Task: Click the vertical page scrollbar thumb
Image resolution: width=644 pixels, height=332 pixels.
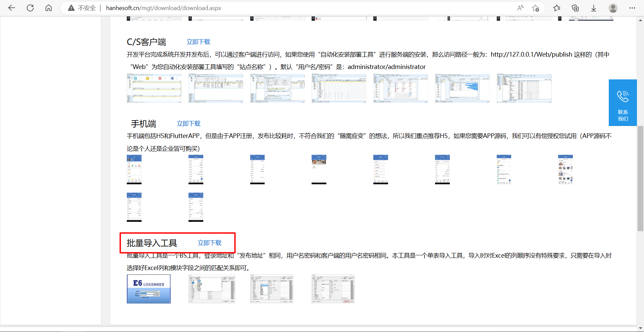Action: coord(640,179)
